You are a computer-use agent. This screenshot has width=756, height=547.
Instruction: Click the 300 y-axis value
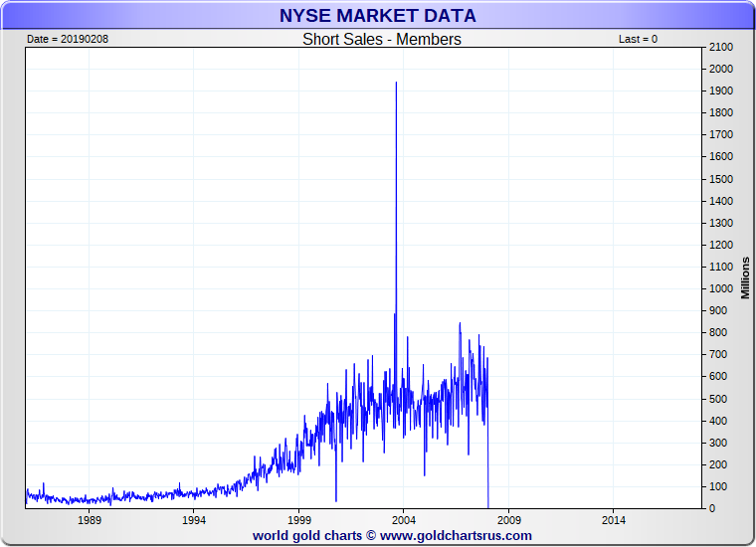(718, 443)
